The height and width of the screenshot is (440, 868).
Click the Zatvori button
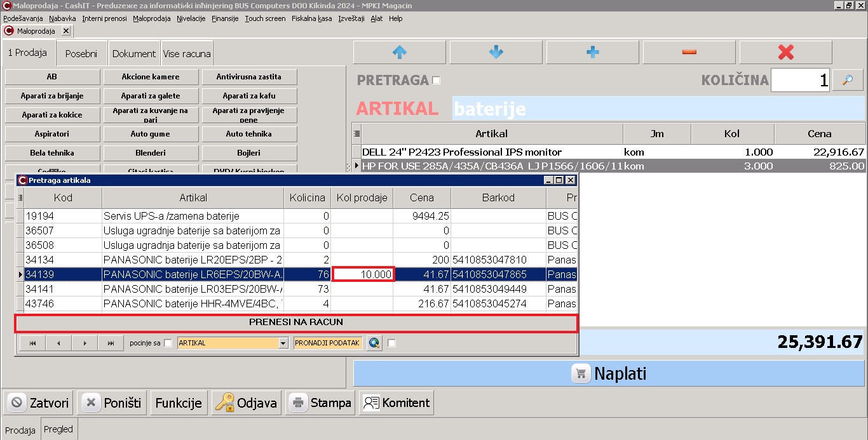39,403
